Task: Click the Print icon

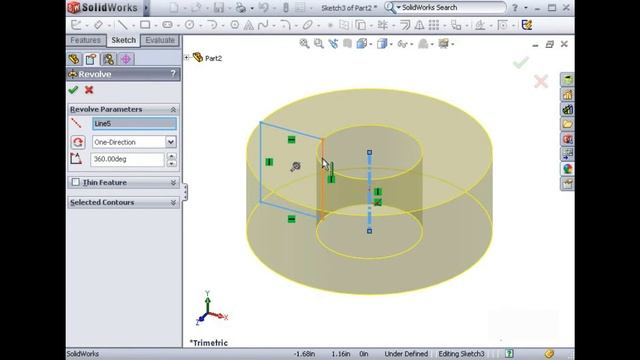Action: pos(241,7)
